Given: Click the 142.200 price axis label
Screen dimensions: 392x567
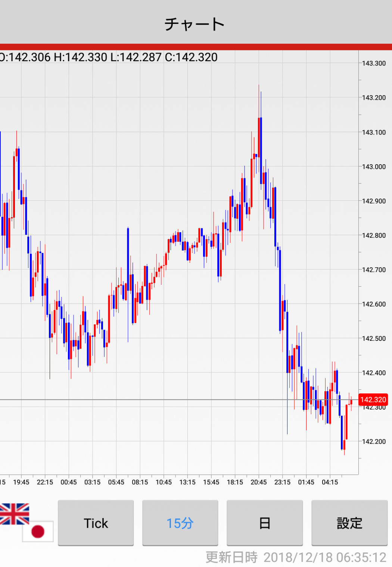Looking at the screenshot, I should (x=374, y=442).
